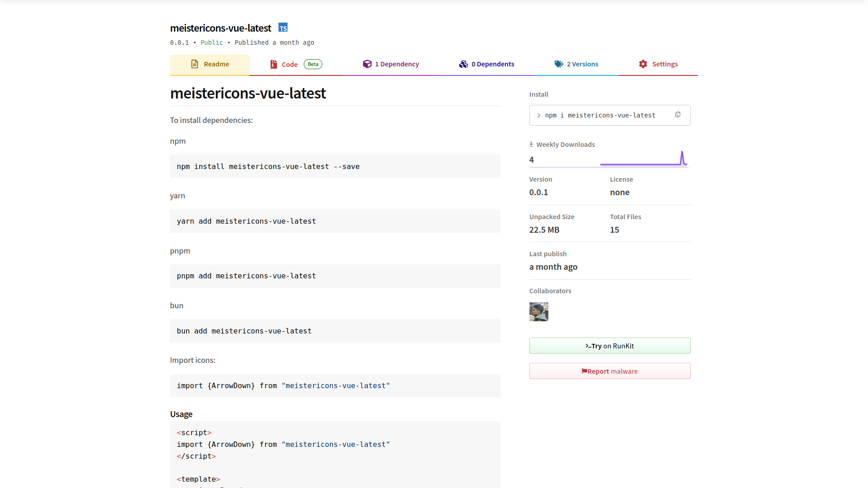
Task: Click the Collaborators label
Action: 550,291
